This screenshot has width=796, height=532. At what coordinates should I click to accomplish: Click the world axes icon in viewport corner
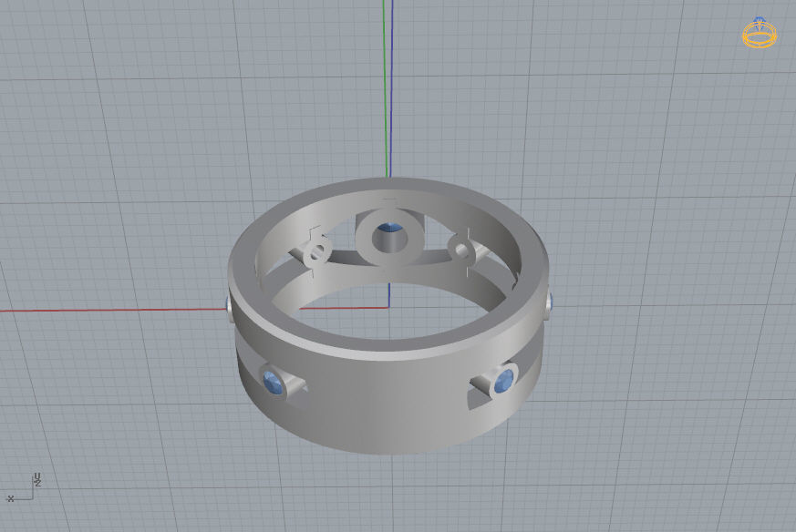pyautogui.click(x=23, y=487)
